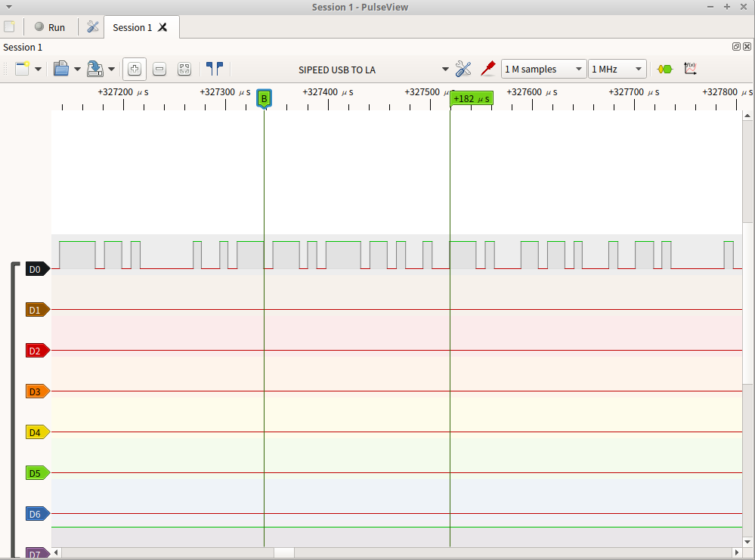Configure device with wrench-and-screwdriver icon
The image size is (755, 560).
tap(463, 69)
